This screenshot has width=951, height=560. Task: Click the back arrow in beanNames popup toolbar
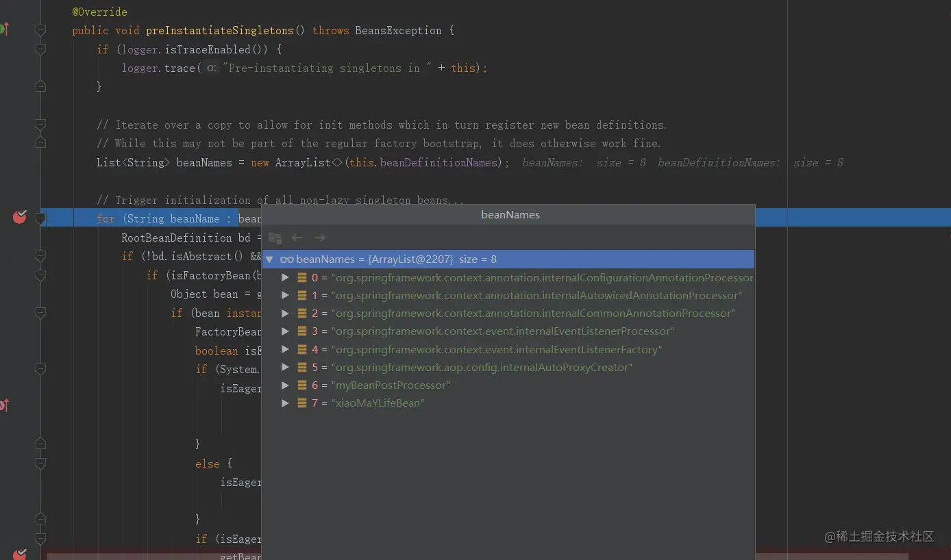click(x=297, y=238)
